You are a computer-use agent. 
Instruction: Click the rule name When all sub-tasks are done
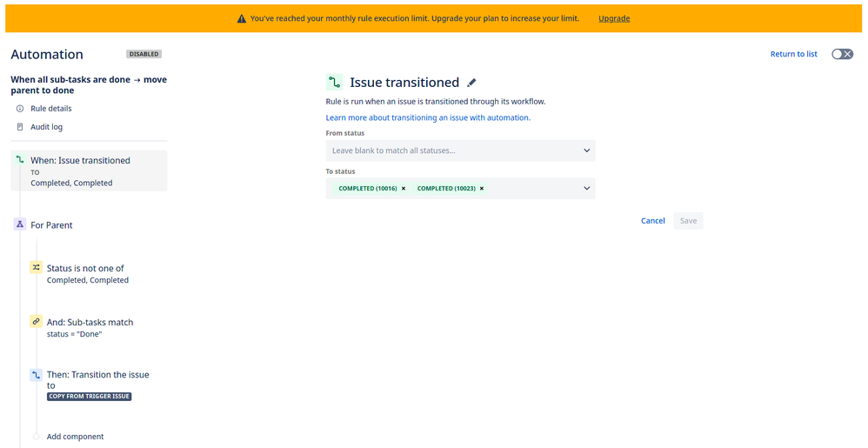(x=89, y=84)
